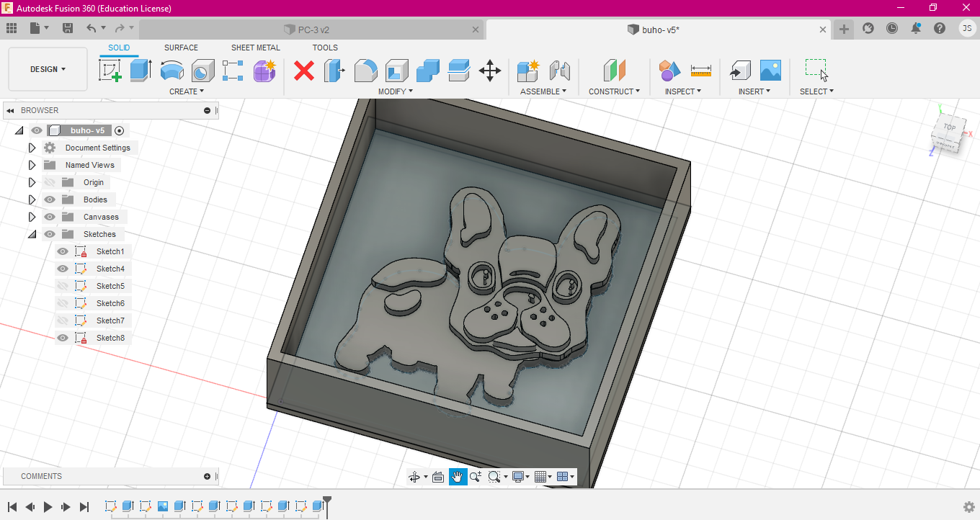Show hidden Sketch7 via eye icon
This screenshot has height=520, width=980.
63,320
